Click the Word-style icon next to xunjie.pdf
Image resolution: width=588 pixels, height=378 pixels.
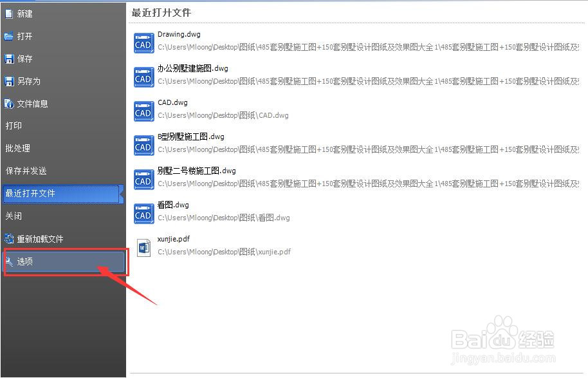pyautogui.click(x=143, y=248)
